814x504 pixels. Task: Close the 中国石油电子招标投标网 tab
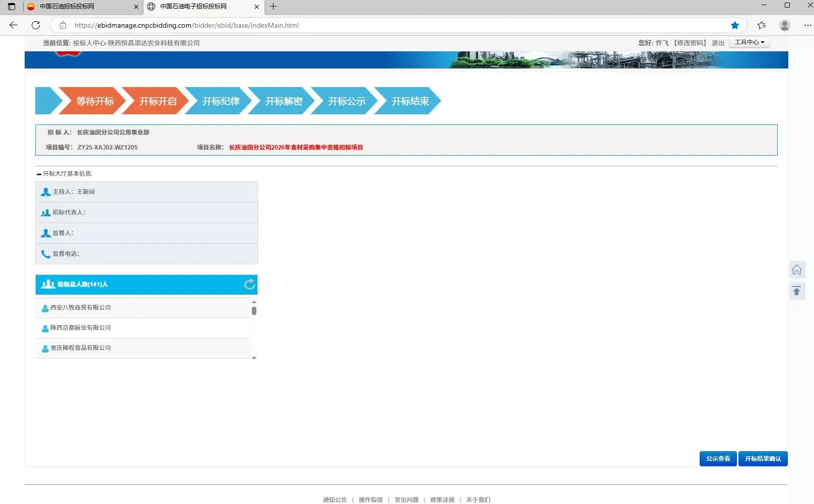pyautogui.click(x=256, y=7)
